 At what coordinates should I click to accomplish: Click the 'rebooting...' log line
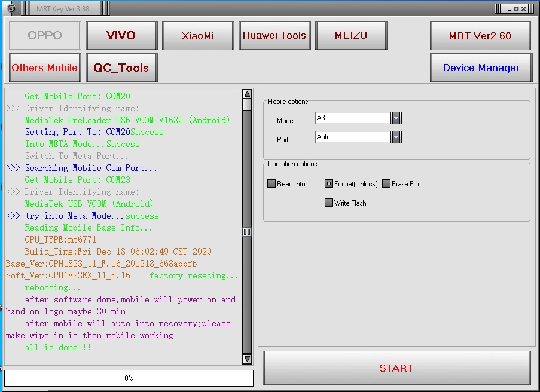pyautogui.click(x=53, y=287)
